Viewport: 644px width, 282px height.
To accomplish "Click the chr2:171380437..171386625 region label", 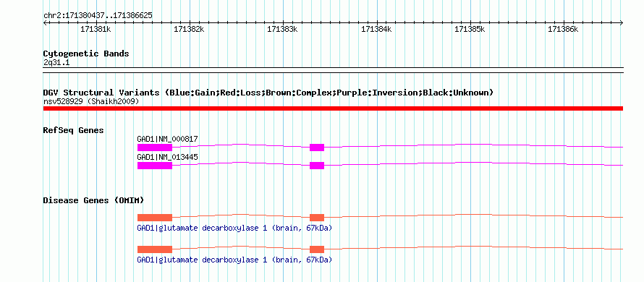I will click(98, 16).
